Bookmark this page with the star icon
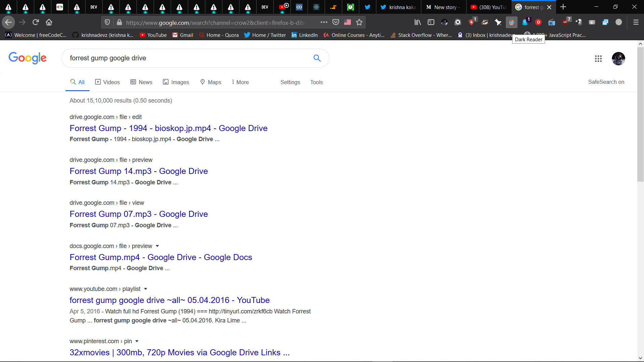Image resolution: width=644 pixels, height=362 pixels. [x=359, y=22]
